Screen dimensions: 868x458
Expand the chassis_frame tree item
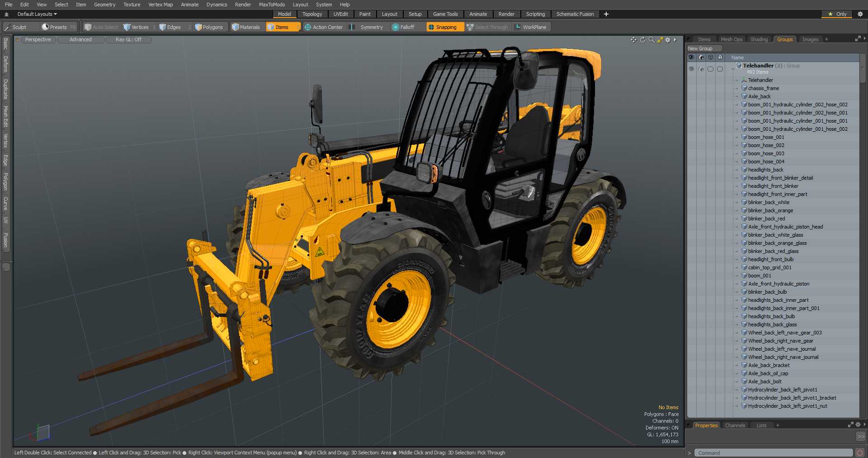click(x=737, y=89)
